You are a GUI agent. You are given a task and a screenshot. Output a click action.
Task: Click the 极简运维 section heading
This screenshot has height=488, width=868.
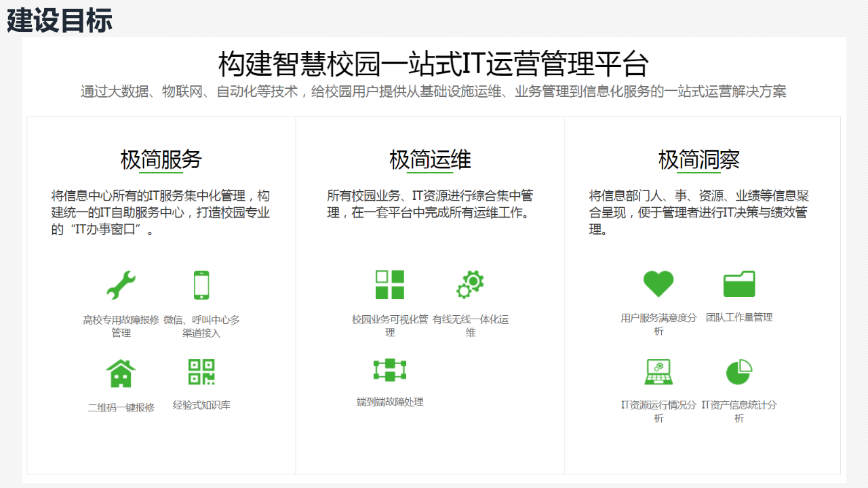[429, 159]
